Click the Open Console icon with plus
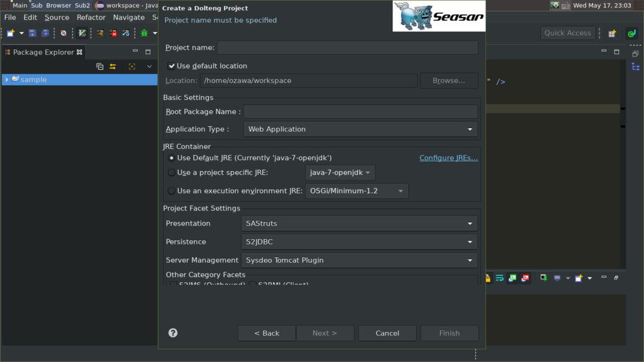This screenshot has height=362, width=644. [x=579, y=278]
